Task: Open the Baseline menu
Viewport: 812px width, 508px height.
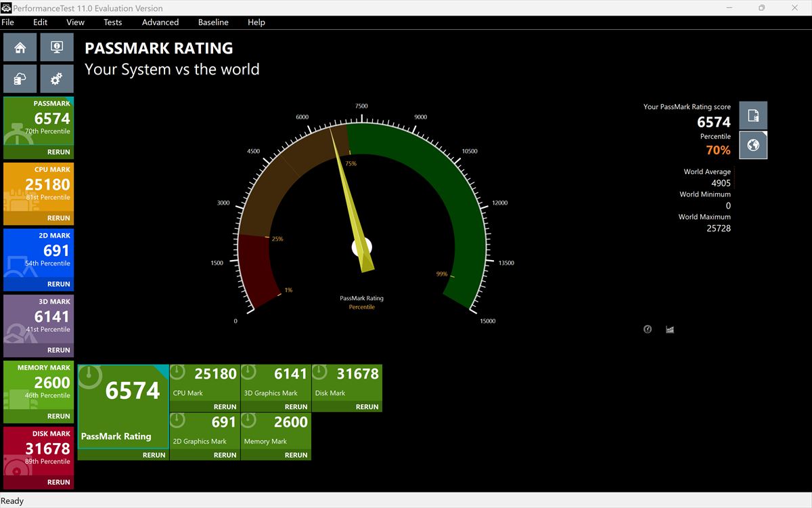Action: pyautogui.click(x=213, y=22)
